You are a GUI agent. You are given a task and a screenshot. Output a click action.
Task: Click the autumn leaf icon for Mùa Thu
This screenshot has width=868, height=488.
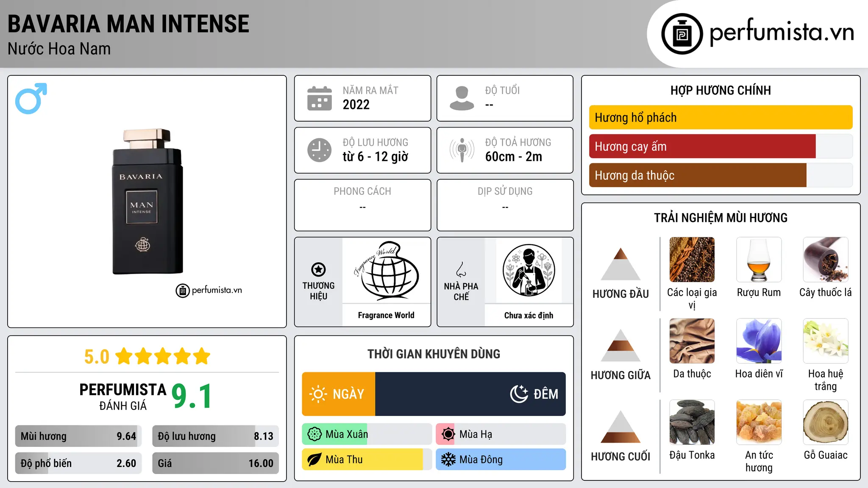click(x=314, y=460)
